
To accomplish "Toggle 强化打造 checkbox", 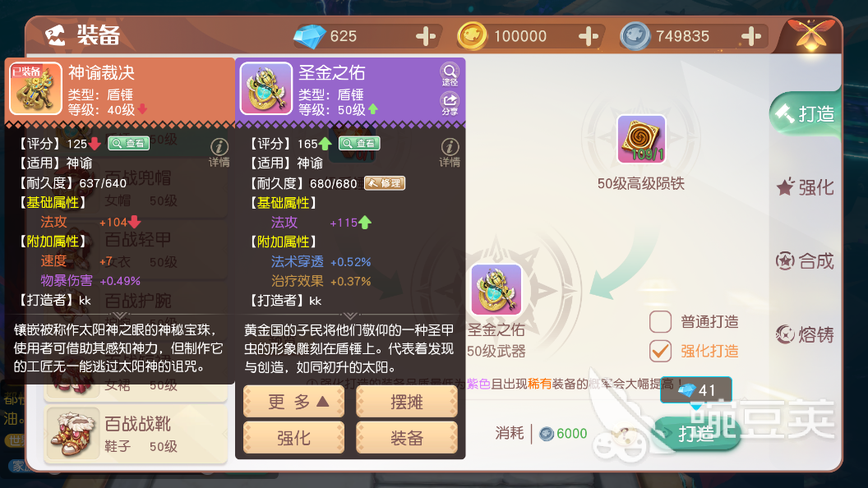I will tap(660, 351).
